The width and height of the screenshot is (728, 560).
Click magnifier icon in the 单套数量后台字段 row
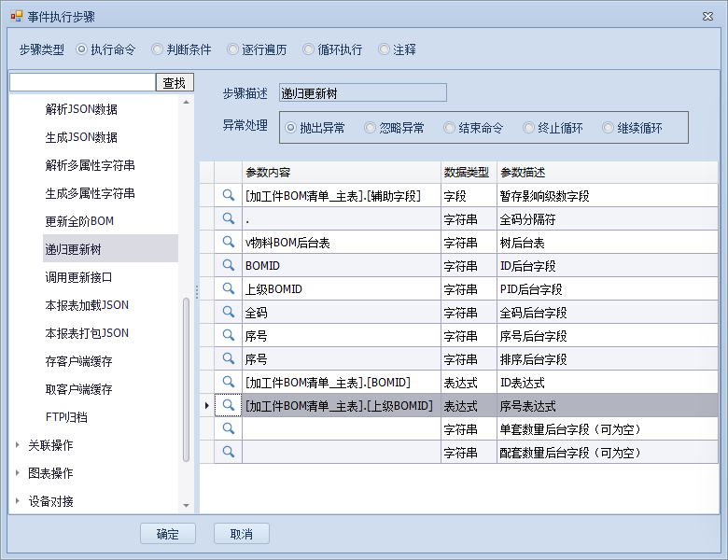click(x=228, y=429)
